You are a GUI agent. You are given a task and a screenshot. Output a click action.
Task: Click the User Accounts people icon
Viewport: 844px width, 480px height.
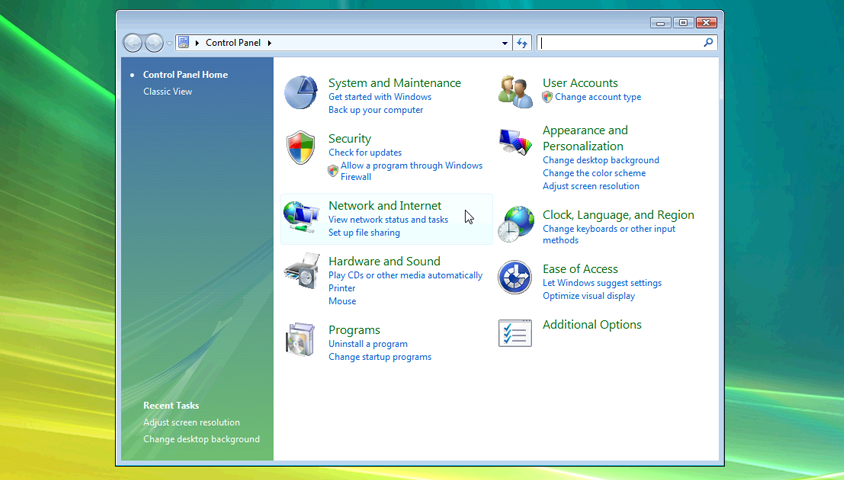515,91
